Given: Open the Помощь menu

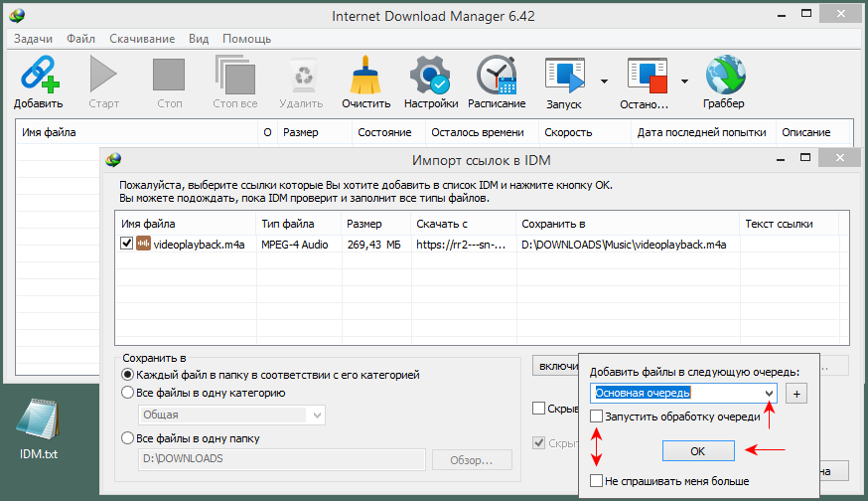Looking at the screenshot, I should pyautogui.click(x=246, y=39).
